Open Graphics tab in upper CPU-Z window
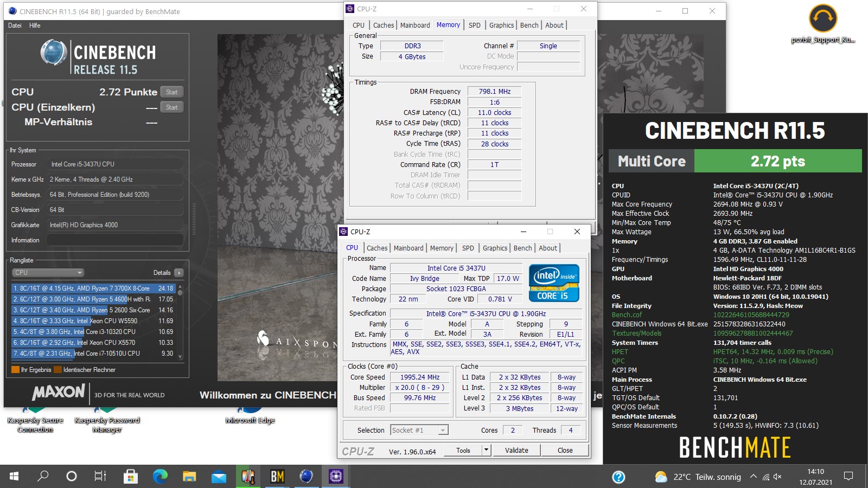 [x=501, y=25]
